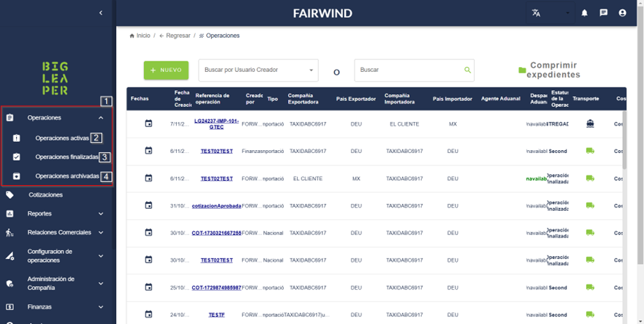Click the Administración de Compañía icon
Viewport: 644px width, 324px height.
click(x=10, y=283)
